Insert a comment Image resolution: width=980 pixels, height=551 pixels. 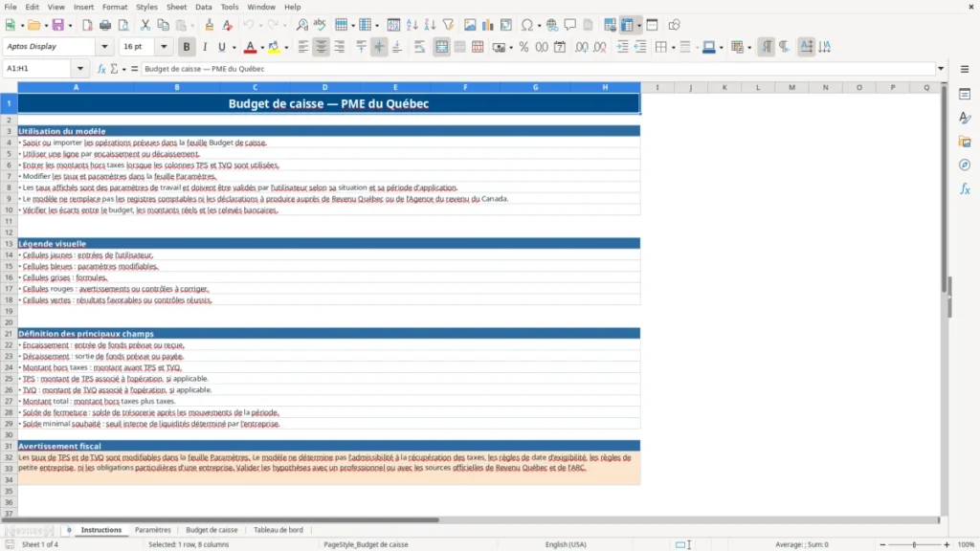coord(570,25)
